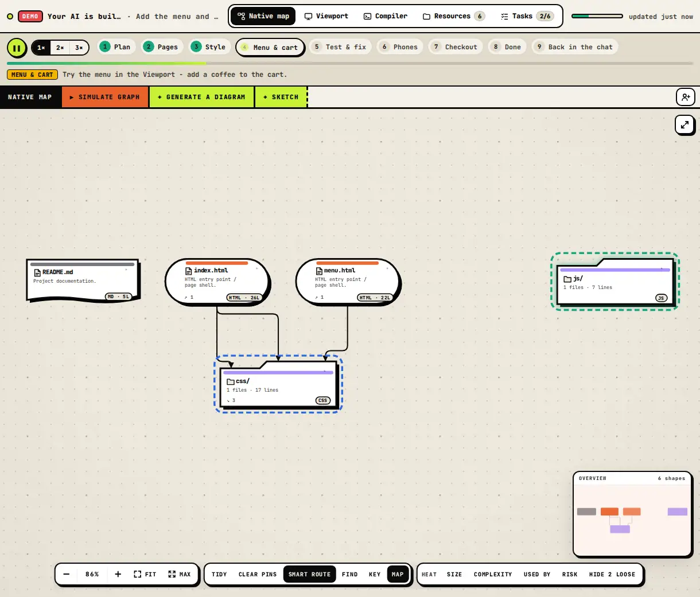Click the demo timeline progress bar
The height and width of the screenshot is (597, 700).
point(350,63)
